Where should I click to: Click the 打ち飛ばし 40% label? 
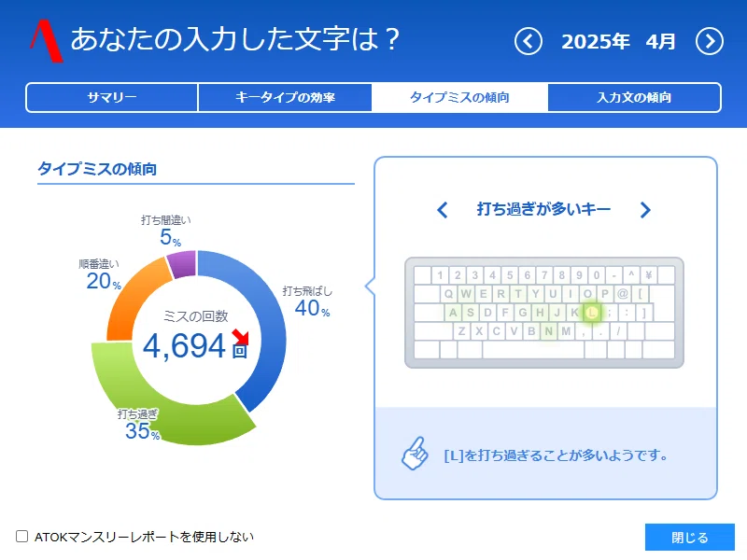click(308, 301)
